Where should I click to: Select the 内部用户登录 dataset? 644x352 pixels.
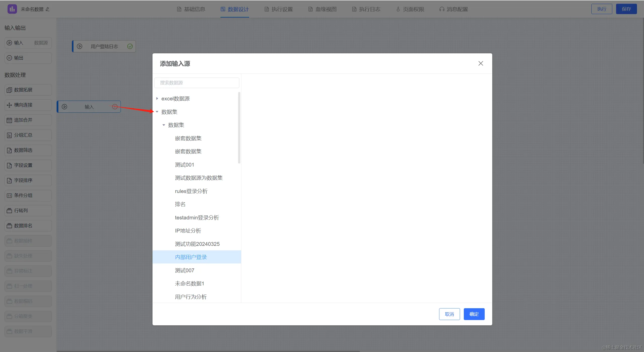tap(191, 257)
